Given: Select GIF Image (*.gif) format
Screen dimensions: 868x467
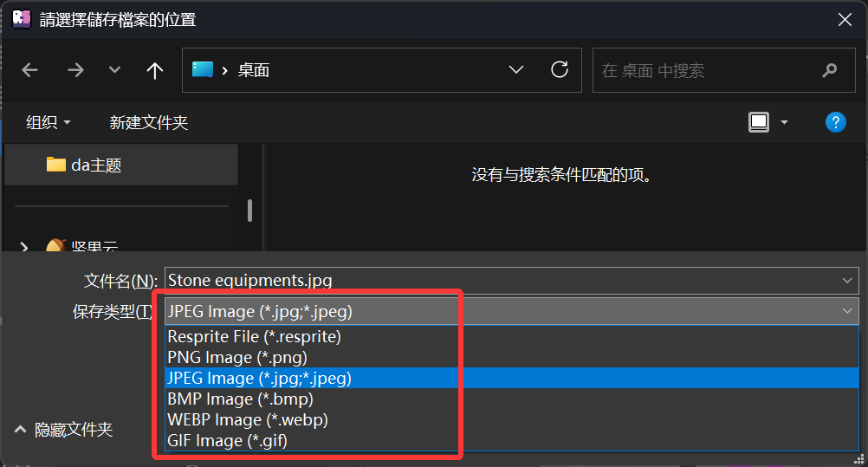Looking at the screenshot, I should (x=227, y=440).
